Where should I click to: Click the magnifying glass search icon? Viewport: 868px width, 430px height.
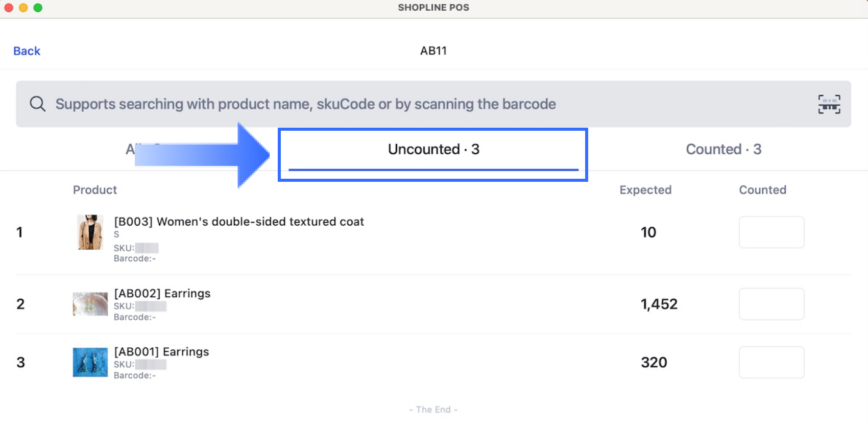coord(37,104)
